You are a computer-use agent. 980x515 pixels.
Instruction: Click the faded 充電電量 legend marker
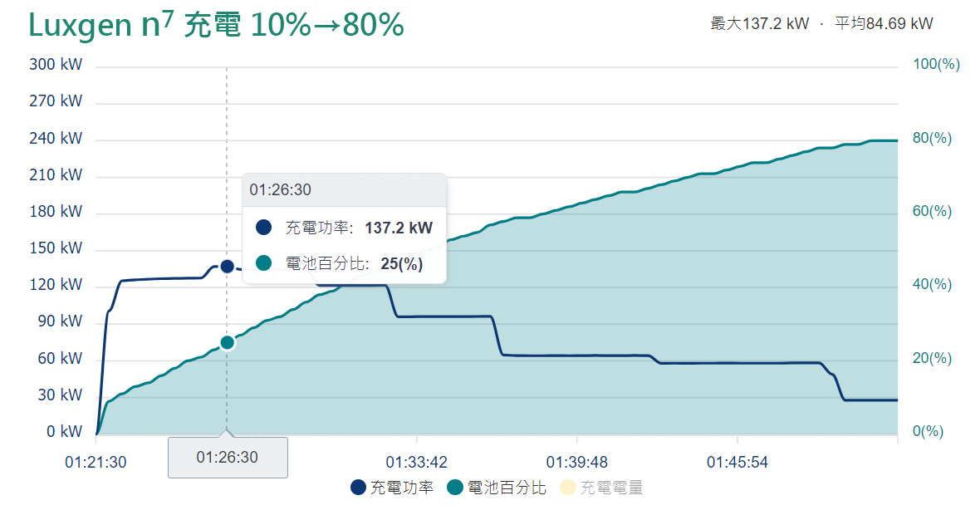[568, 488]
